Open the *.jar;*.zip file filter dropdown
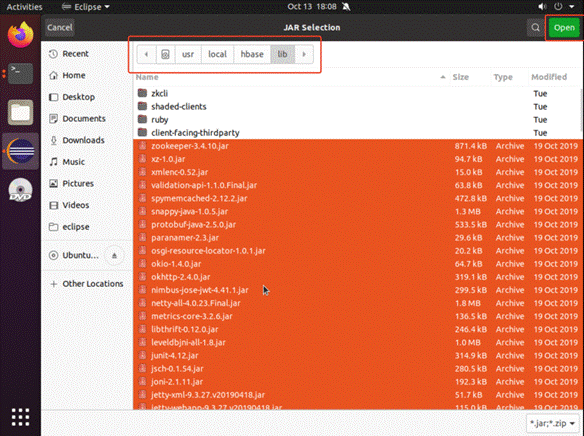The width and height of the screenshot is (584, 436). click(x=552, y=423)
